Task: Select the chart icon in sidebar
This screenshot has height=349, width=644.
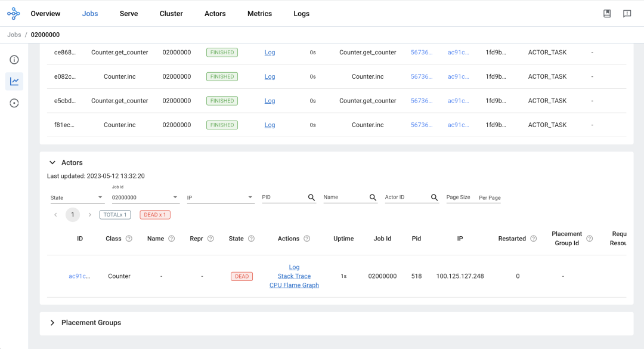Action: [14, 81]
